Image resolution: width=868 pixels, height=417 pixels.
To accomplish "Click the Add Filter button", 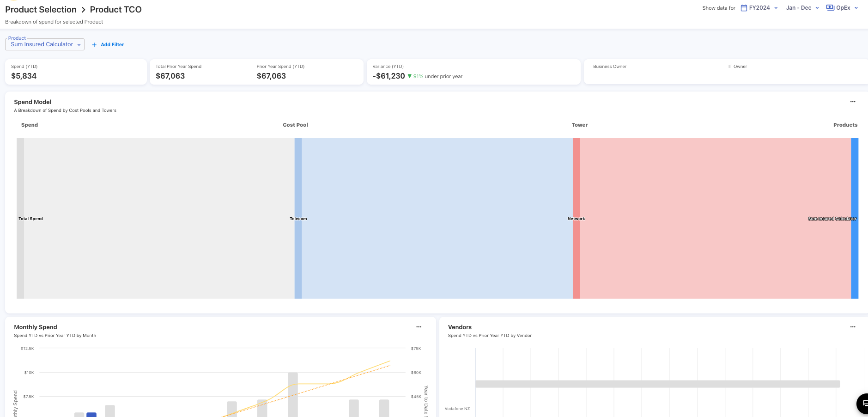I will point(112,45).
